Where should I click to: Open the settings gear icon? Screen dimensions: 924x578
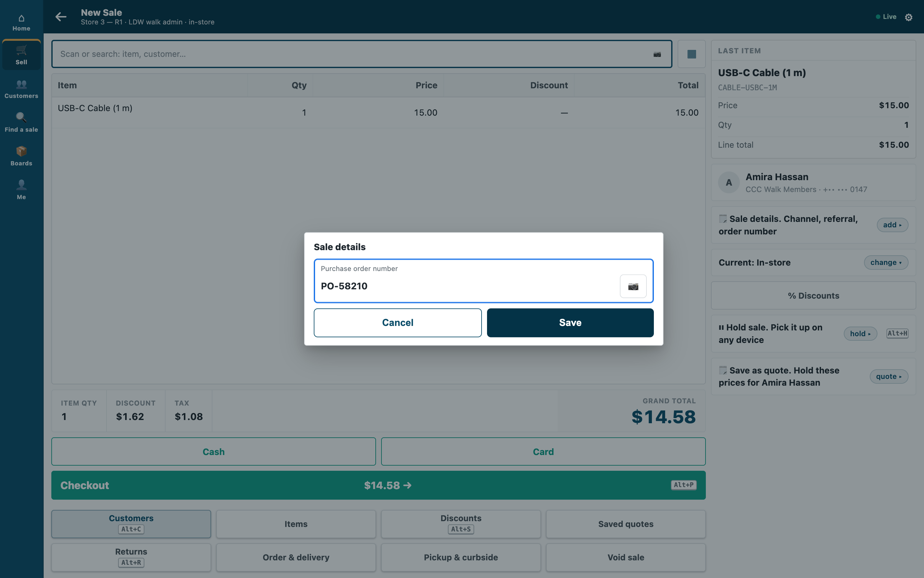click(909, 17)
